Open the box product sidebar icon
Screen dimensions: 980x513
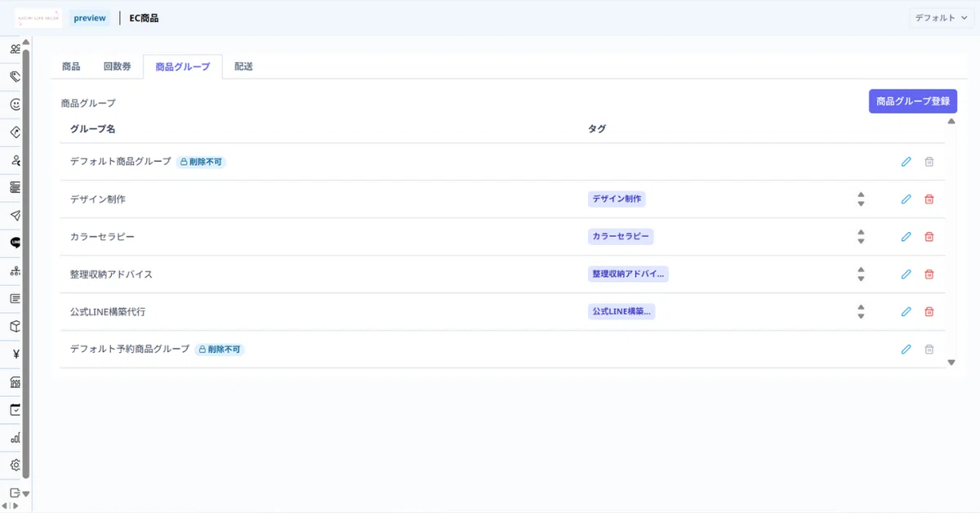15,327
